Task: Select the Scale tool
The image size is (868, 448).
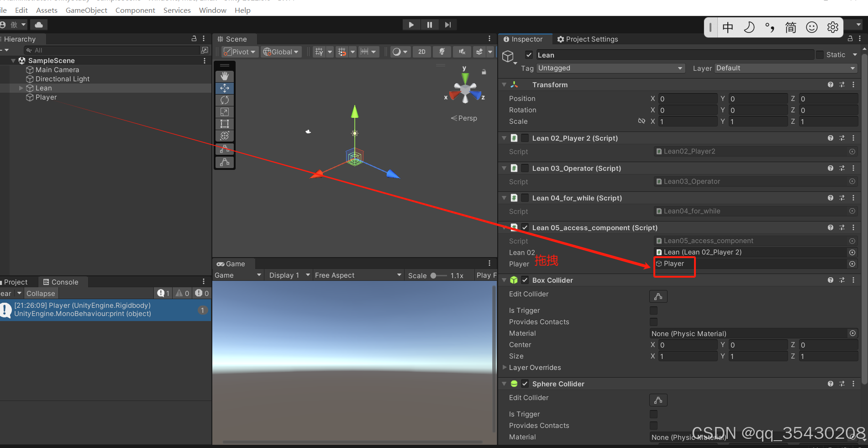Action: coord(224,112)
